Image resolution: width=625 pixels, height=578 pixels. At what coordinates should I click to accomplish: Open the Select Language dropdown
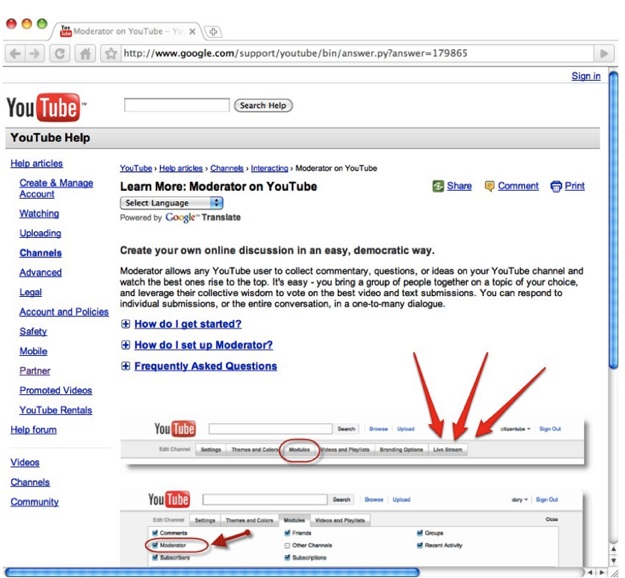point(171,203)
